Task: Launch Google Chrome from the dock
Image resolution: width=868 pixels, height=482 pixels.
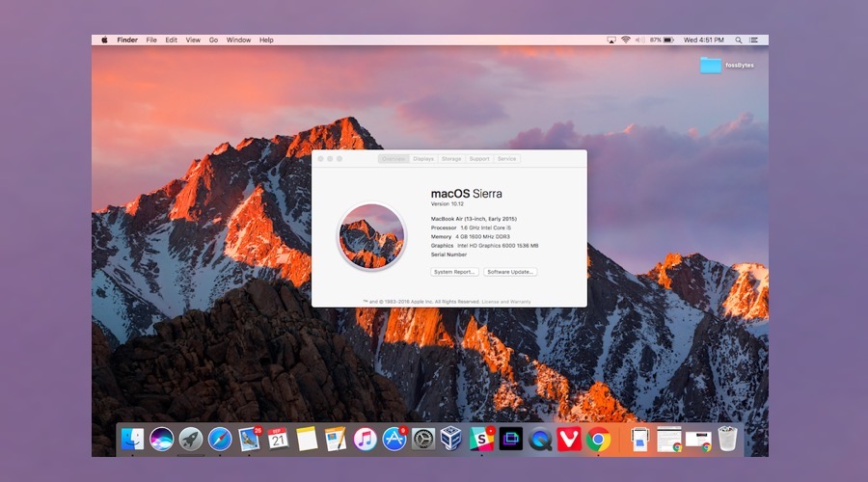Action: [x=598, y=440]
